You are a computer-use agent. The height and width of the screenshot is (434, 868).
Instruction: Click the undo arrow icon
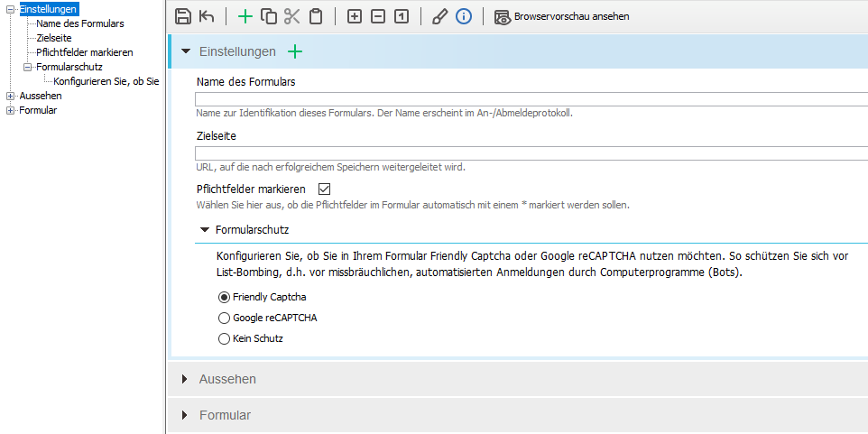point(207,16)
